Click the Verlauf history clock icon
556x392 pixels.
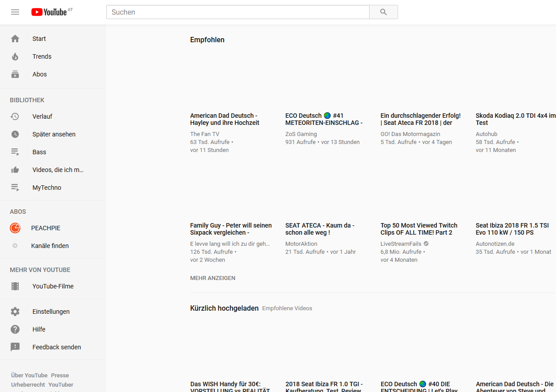point(15,116)
